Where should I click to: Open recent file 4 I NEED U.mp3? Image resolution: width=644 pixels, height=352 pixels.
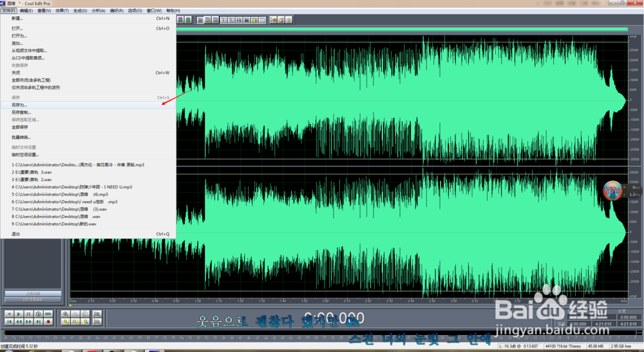coord(88,187)
